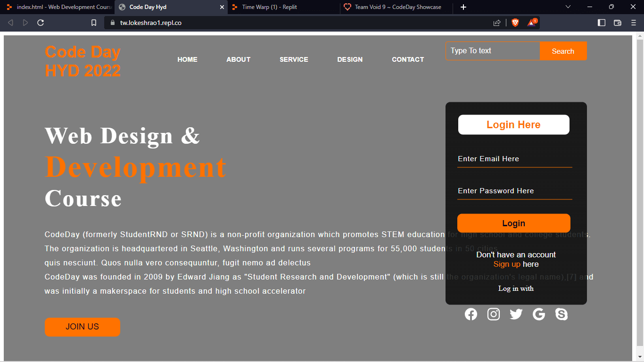
Task: Click the Twitter login icon
Action: tap(516, 314)
